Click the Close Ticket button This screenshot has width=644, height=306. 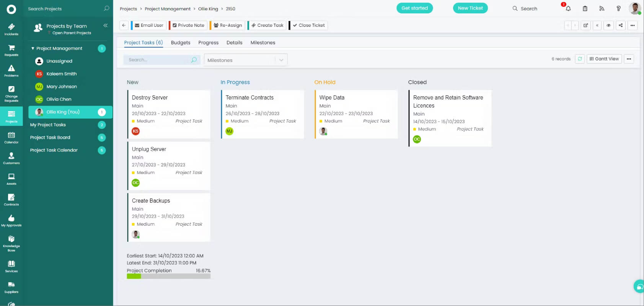[x=308, y=25]
